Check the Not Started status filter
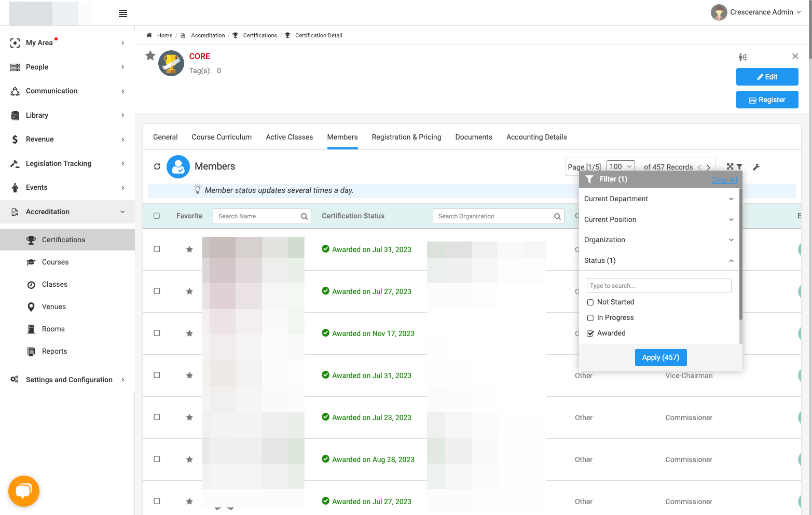Viewport: 812px width, 515px height. (x=590, y=302)
